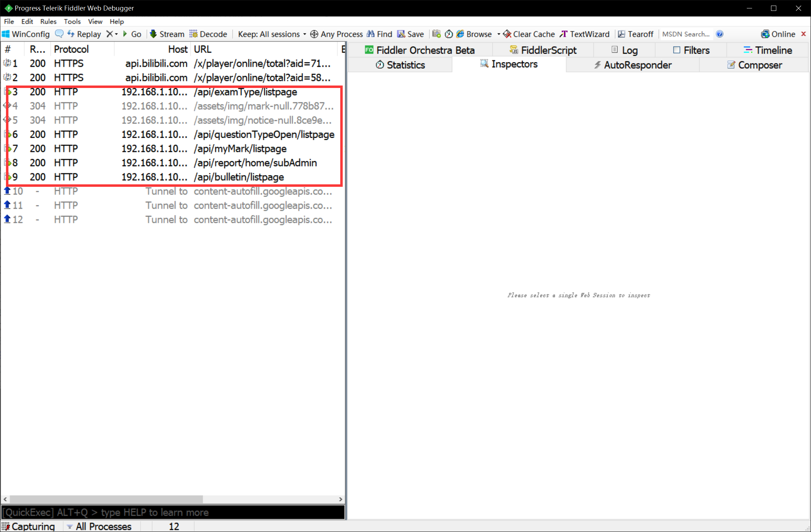Toggle the Stream mode button
The image size is (811, 532).
click(x=167, y=34)
